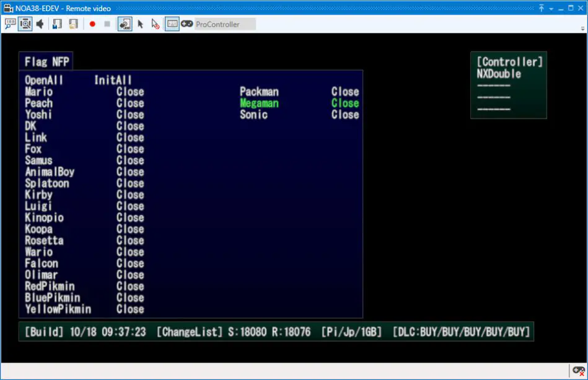Image resolution: width=588 pixels, height=380 pixels.
Task: Expand the toolbar overflow options arrow
Action: (582, 28)
